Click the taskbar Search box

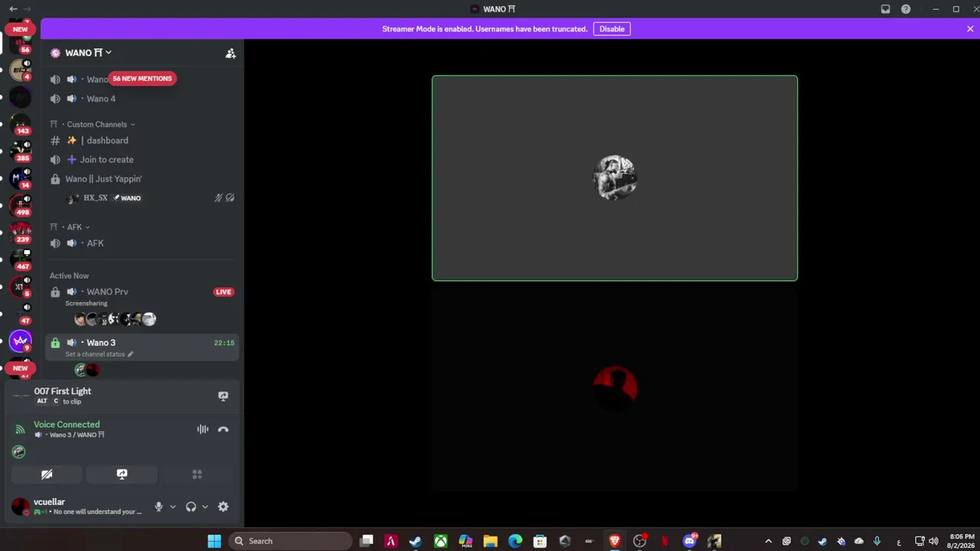(x=290, y=541)
